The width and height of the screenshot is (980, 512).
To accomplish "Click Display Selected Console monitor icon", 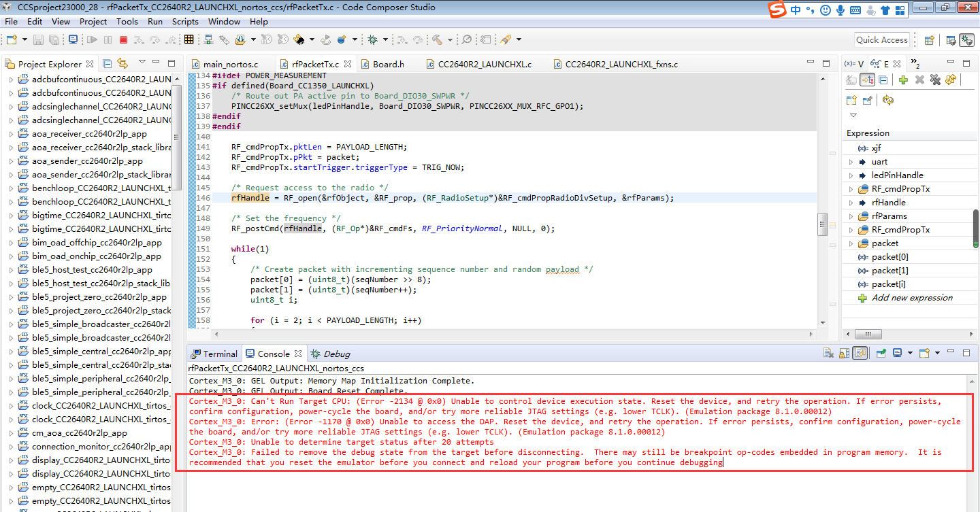I will click(x=897, y=354).
